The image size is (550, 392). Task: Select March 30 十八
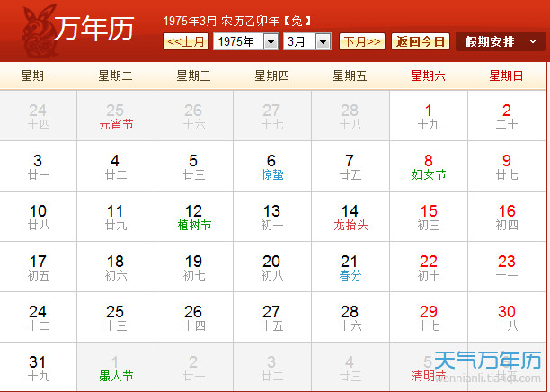click(x=507, y=317)
